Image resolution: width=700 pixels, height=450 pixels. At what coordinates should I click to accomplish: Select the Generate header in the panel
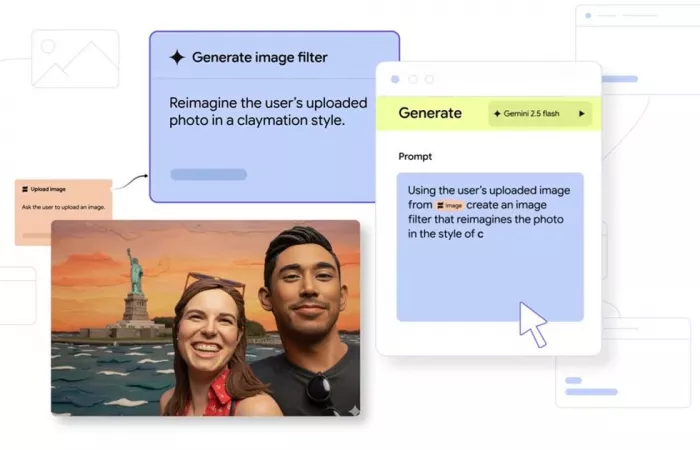coord(430,113)
